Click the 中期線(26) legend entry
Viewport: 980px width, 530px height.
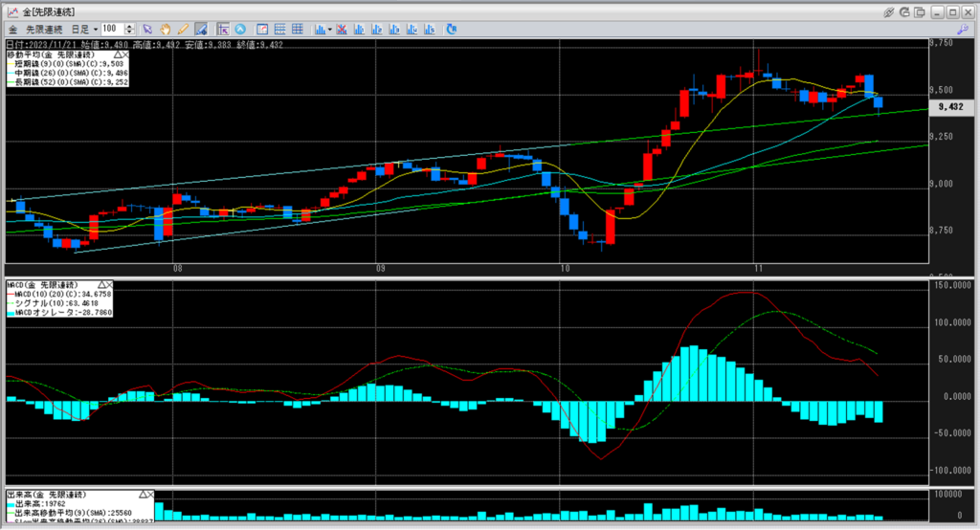point(68,73)
